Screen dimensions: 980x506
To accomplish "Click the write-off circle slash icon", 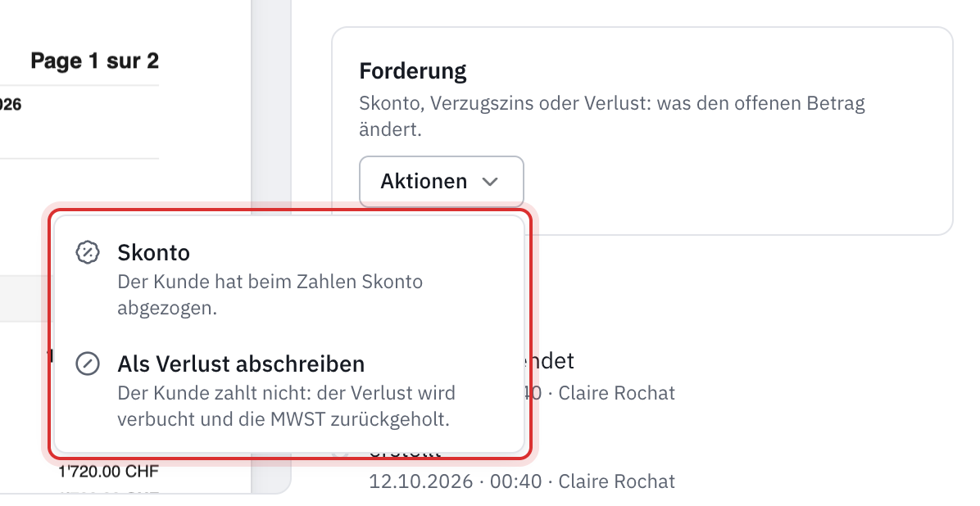I will pos(88,364).
